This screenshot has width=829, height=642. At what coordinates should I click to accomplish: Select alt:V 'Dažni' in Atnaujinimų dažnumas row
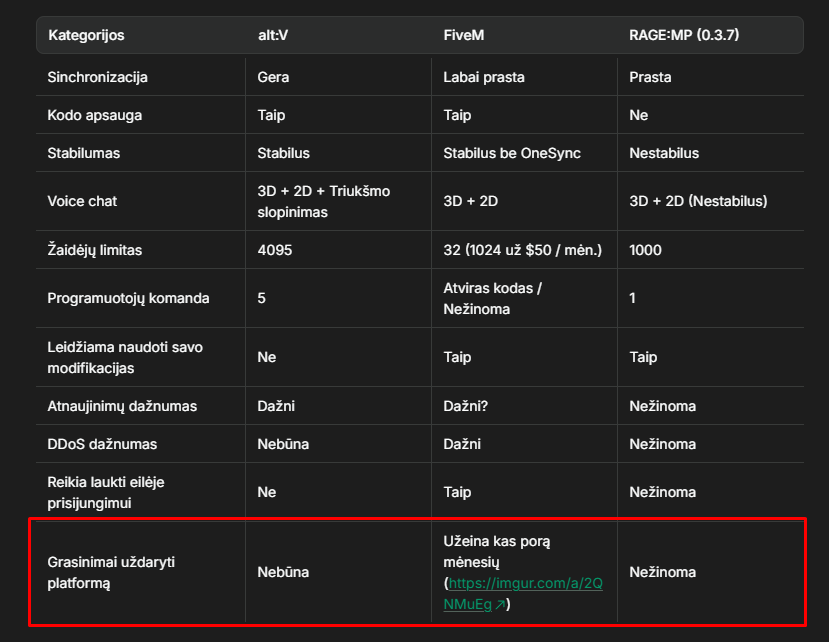(x=276, y=406)
